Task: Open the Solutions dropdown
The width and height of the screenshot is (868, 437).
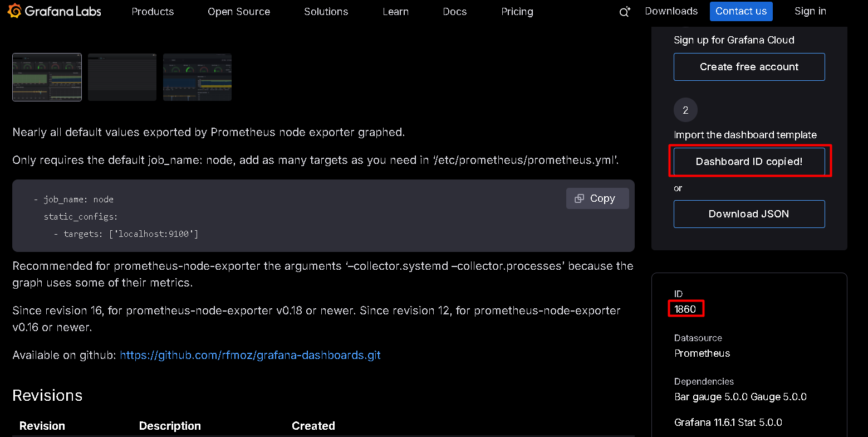Action: (x=326, y=11)
